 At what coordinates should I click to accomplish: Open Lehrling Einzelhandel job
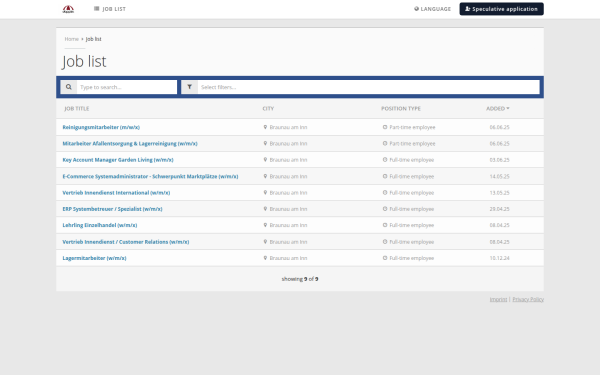[x=99, y=225]
